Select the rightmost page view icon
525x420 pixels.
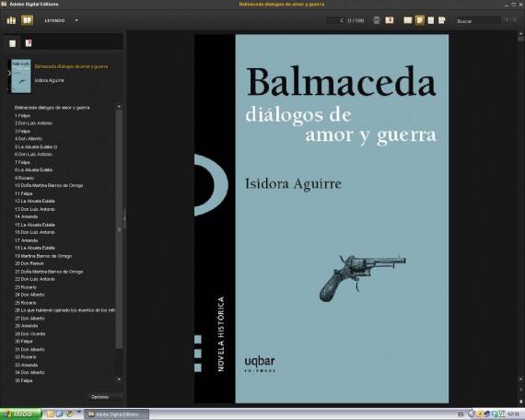442,20
